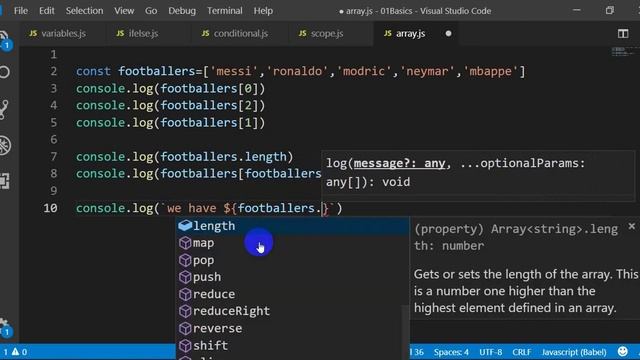Viewport: 640px width, 360px height.
Task: Click the method icon beside map
Action: [185, 243]
